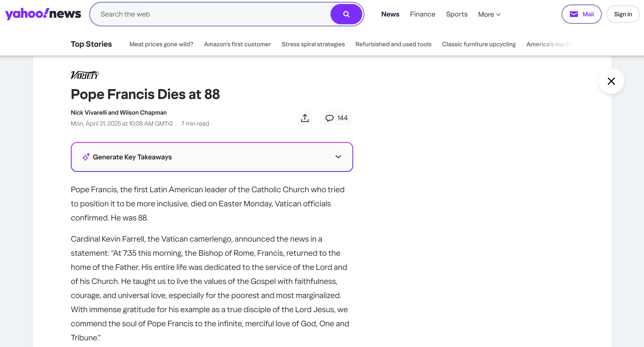The width and height of the screenshot is (644, 347).
Task: Click the Variety publisher logo
Action: [x=85, y=75]
